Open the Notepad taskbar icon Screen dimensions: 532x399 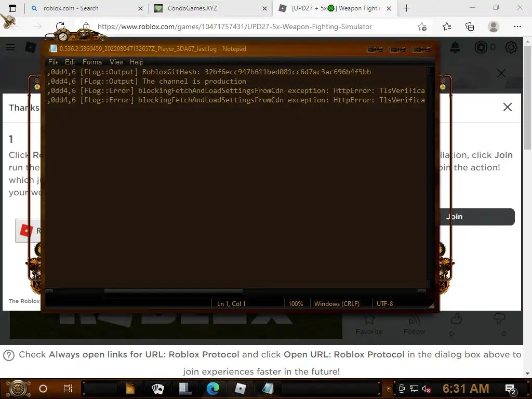click(268, 389)
